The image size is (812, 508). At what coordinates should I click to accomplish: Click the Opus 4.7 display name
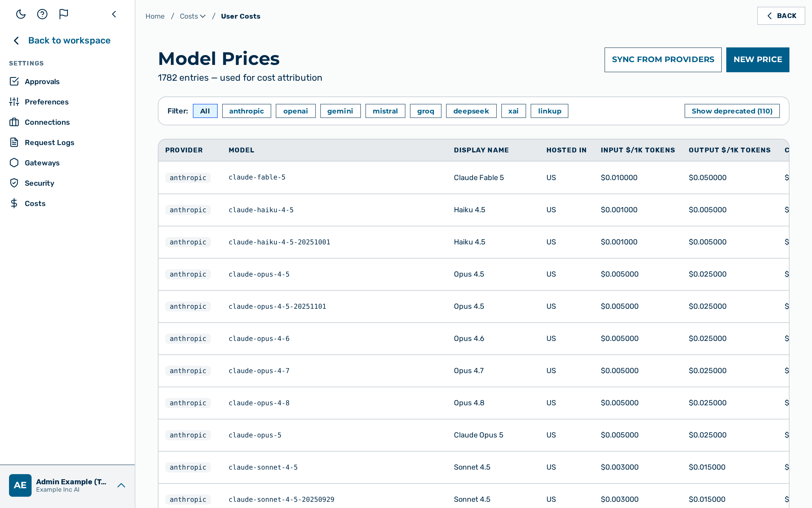tap(469, 371)
